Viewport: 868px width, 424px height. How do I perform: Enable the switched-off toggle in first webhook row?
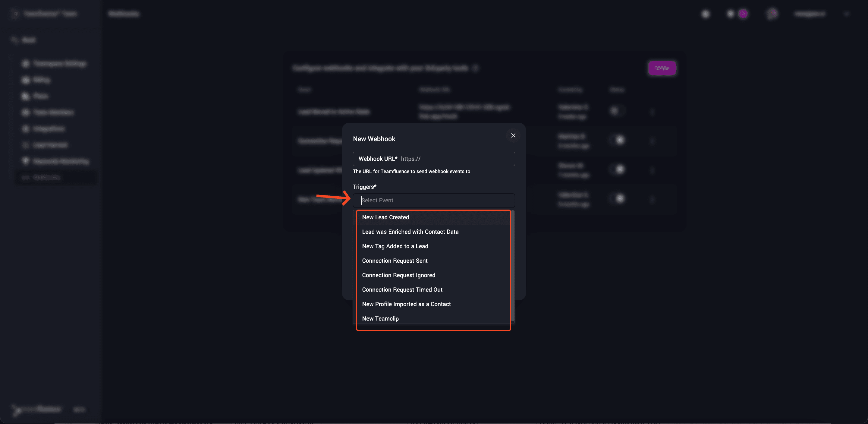(616, 111)
